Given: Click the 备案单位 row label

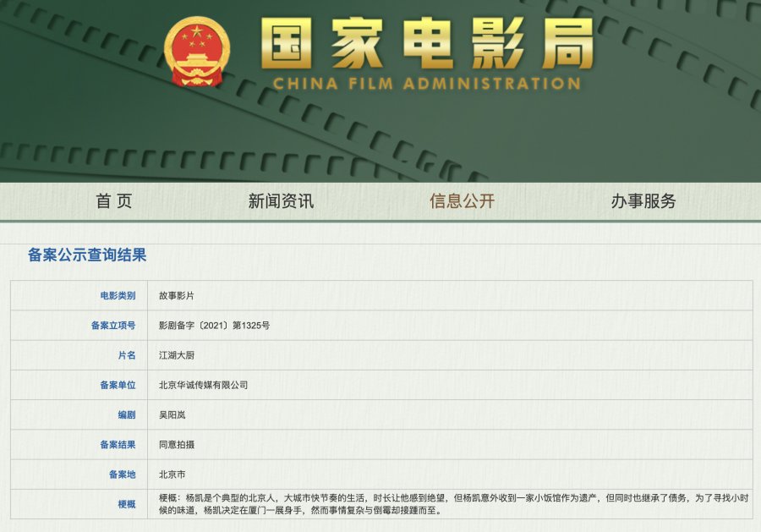Looking at the screenshot, I should (x=117, y=385).
